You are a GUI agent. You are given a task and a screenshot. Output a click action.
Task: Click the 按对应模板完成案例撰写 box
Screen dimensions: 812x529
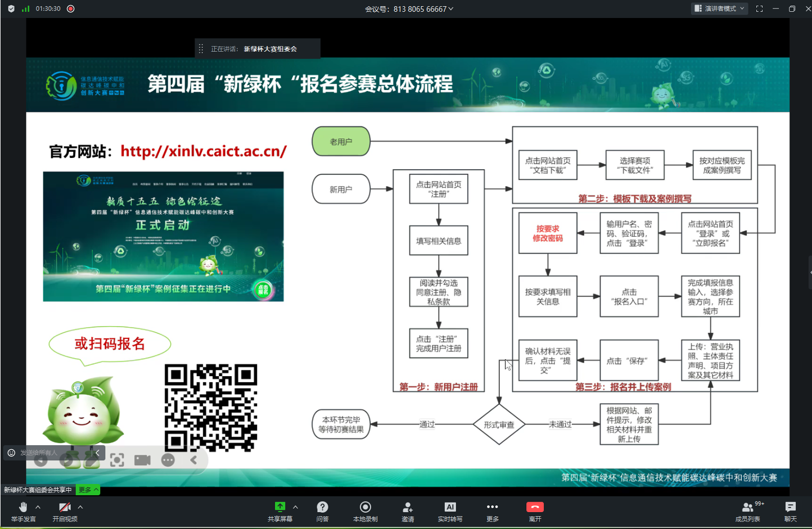click(x=722, y=165)
